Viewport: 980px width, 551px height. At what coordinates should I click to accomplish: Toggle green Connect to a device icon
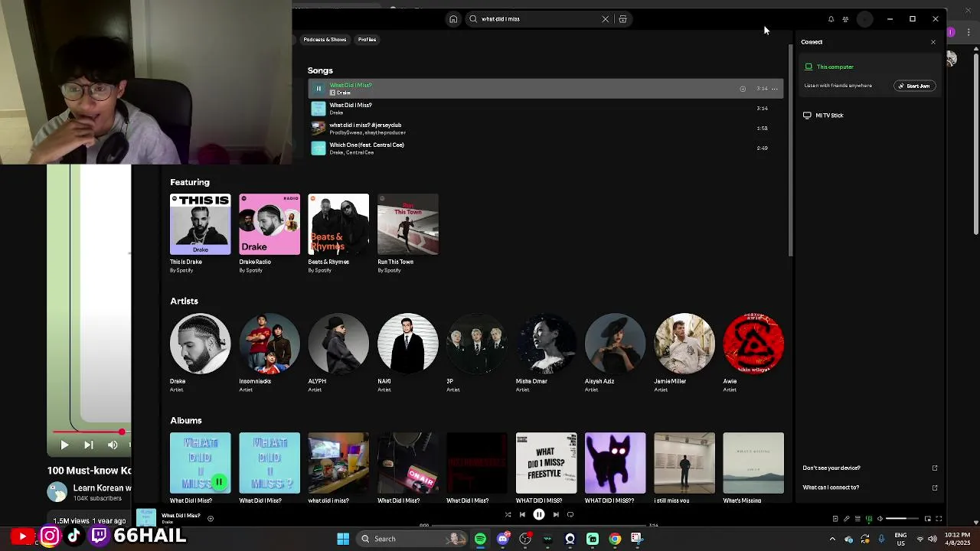(x=868, y=519)
